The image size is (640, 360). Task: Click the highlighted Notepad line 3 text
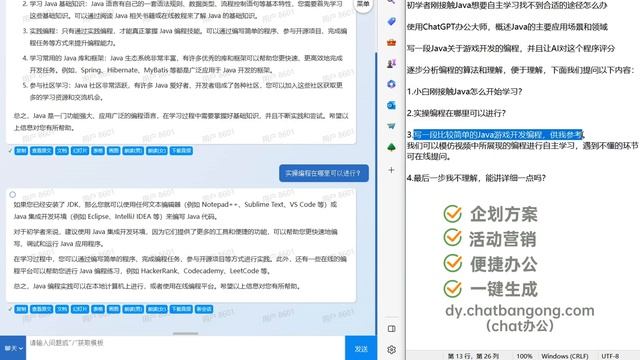coord(498,135)
